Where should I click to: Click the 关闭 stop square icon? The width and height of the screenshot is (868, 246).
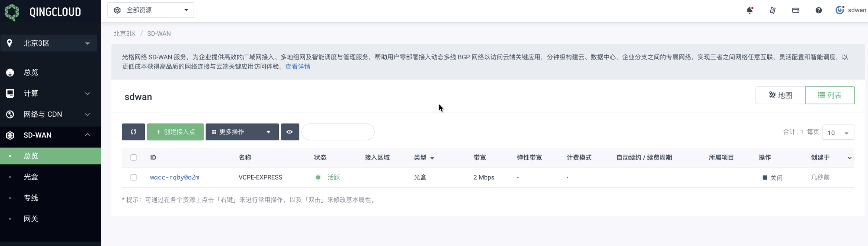click(x=765, y=177)
